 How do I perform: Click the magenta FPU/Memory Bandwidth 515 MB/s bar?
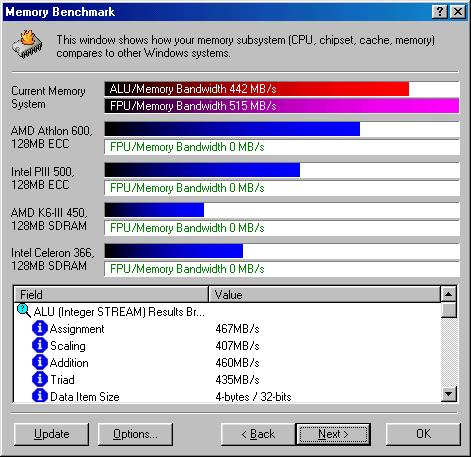(282, 106)
